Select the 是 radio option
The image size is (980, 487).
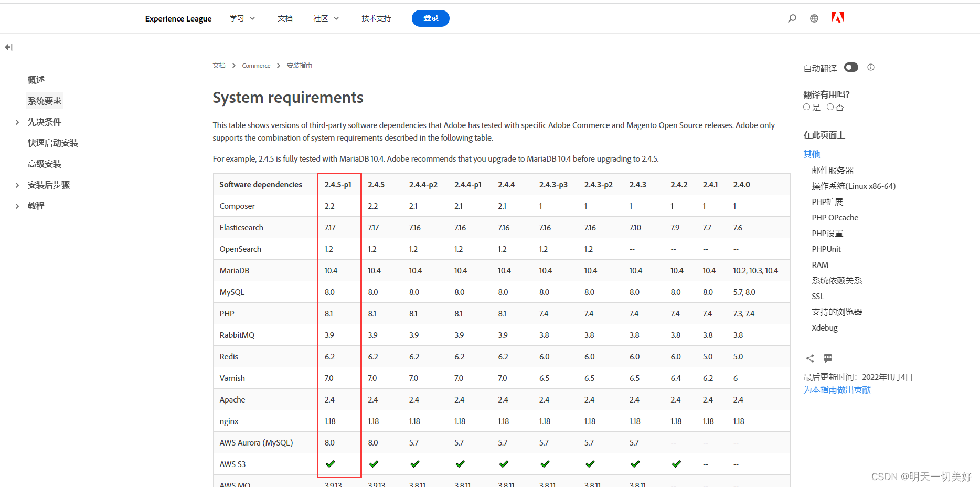pyautogui.click(x=807, y=107)
